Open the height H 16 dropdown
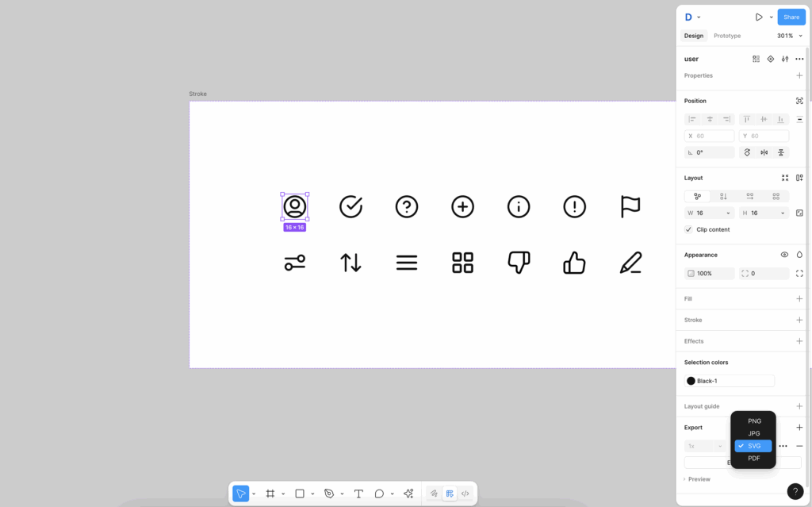 [x=783, y=213]
